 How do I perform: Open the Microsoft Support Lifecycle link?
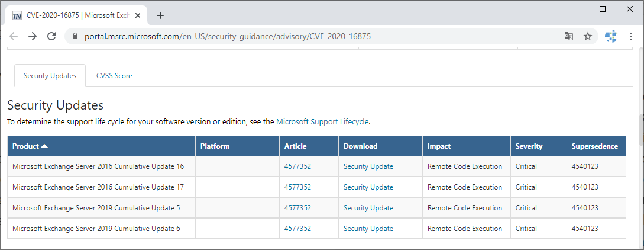pos(322,121)
